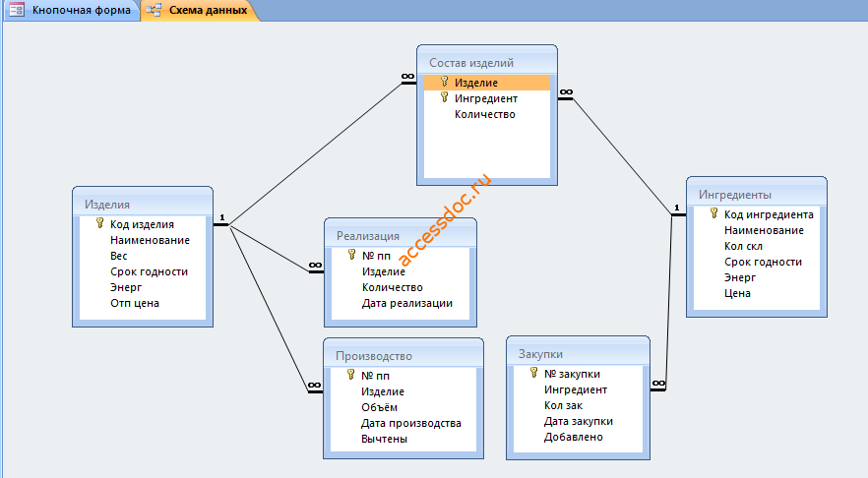
Task: Click the Изделия table title bar
Action: point(143,204)
